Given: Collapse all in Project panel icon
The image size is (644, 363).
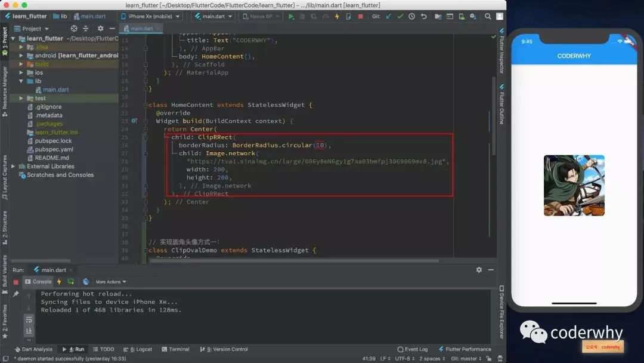Looking at the screenshot, I should pos(85,29).
